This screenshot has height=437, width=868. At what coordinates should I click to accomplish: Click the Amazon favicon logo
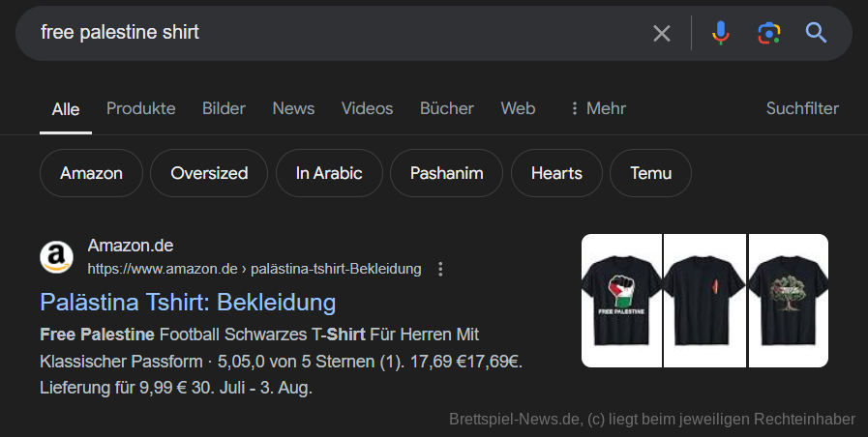pos(56,256)
